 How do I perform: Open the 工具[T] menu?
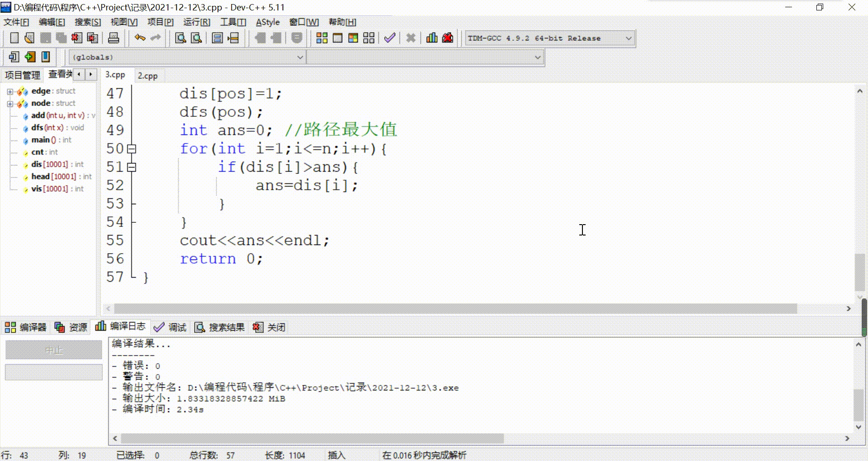point(233,22)
